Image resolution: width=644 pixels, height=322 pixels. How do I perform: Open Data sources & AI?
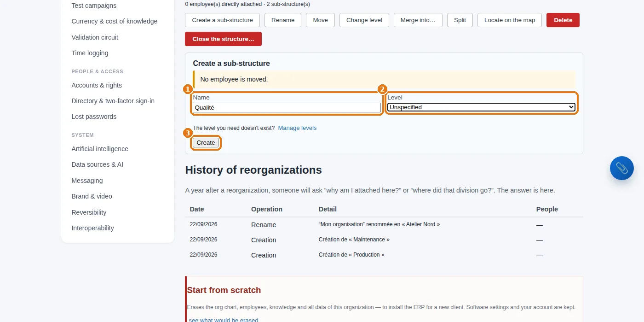pyautogui.click(x=98, y=164)
